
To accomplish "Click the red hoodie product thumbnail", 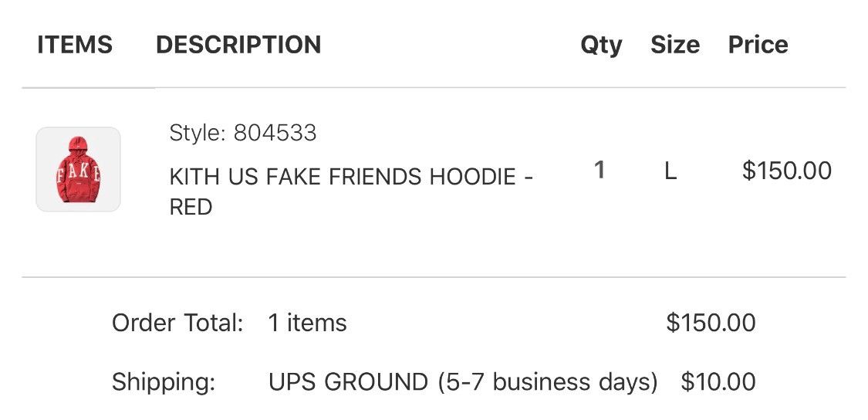I will tap(78, 170).
